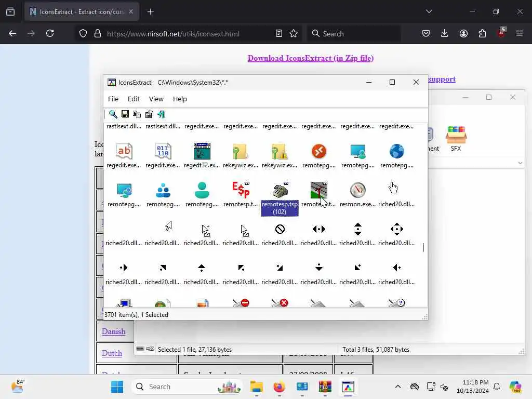Image resolution: width=532 pixels, height=399 pixels.
Task: Click 'Total 3 files, 51,087 bytes' status text
Action: click(x=376, y=350)
